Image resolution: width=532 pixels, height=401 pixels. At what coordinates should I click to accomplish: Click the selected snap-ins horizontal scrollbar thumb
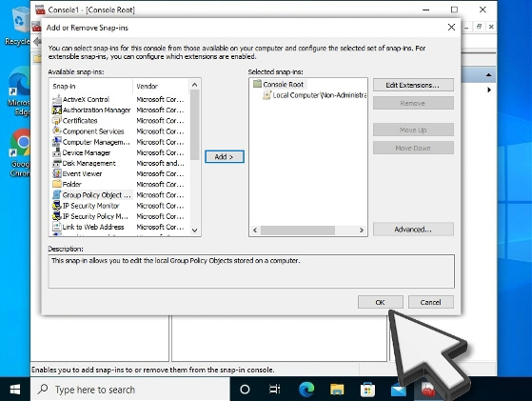click(298, 231)
